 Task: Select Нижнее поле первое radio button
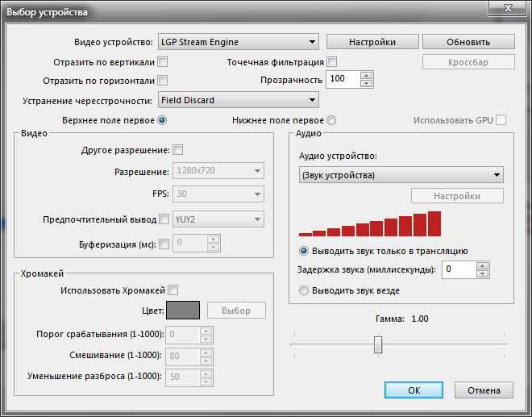[x=331, y=120]
